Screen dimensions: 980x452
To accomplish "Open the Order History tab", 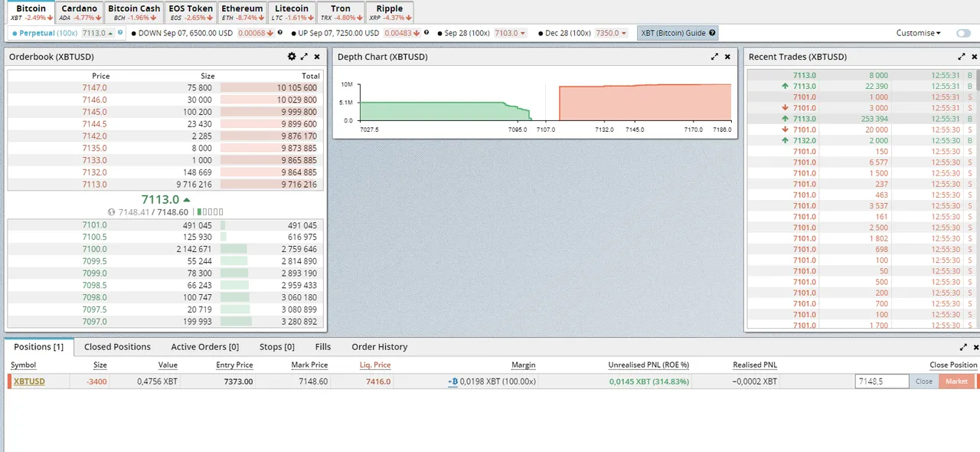I will click(380, 347).
